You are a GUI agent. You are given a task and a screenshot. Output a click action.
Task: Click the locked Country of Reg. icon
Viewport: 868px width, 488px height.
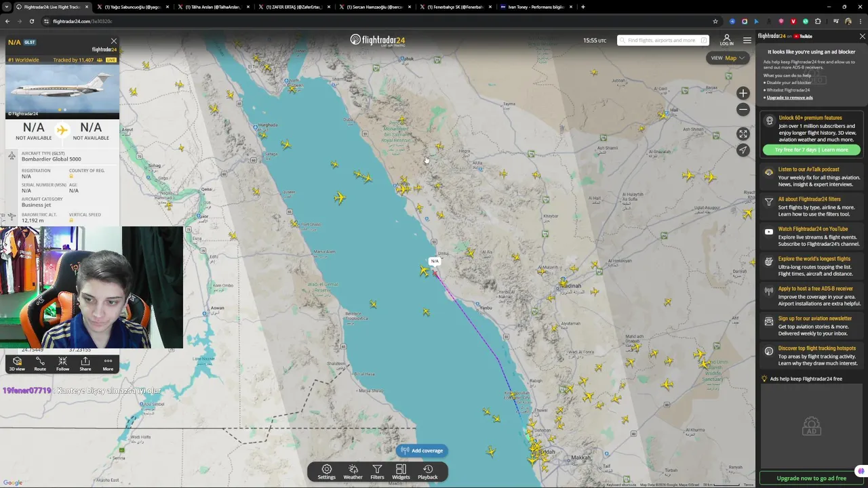pos(71,176)
